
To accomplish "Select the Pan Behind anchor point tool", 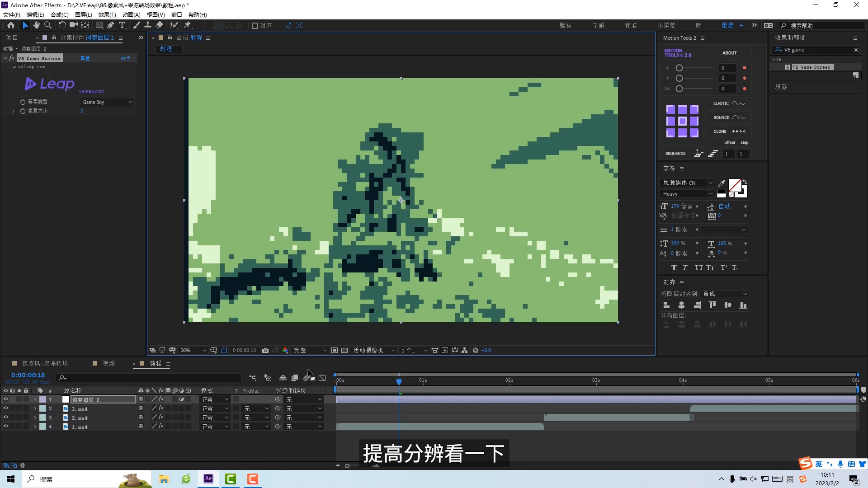I will pyautogui.click(x=85, y=25).
